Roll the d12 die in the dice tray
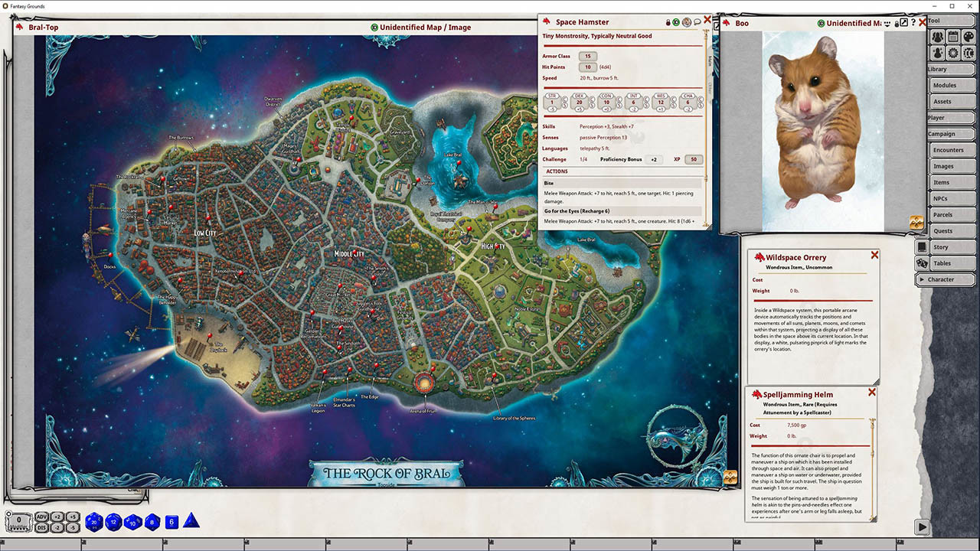This screenshot has width=980, height=551. pos(113,521)
